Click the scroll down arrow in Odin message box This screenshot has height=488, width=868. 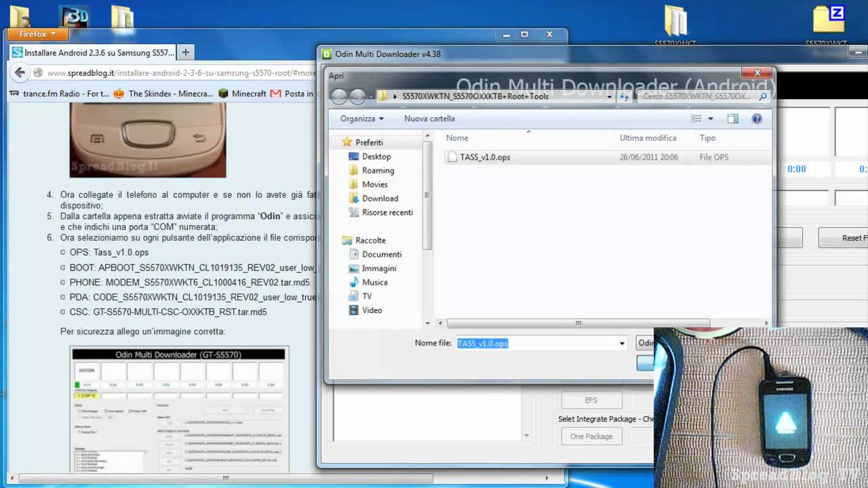click(526, 436)
